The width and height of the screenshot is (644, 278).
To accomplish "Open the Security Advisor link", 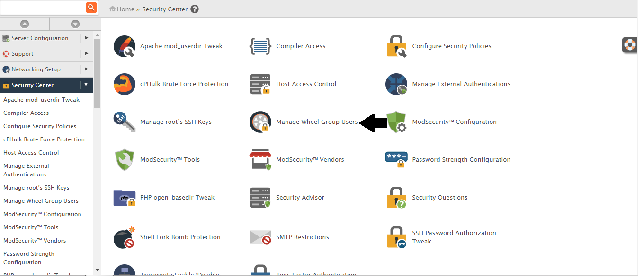I will tap(300, 198).
